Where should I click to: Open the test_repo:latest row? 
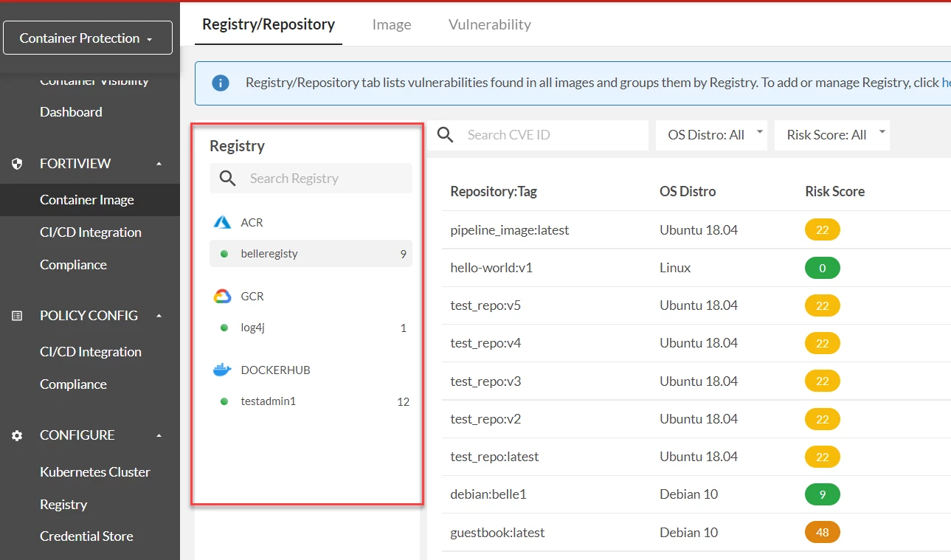pyautogui.click(x=696, y=457)
